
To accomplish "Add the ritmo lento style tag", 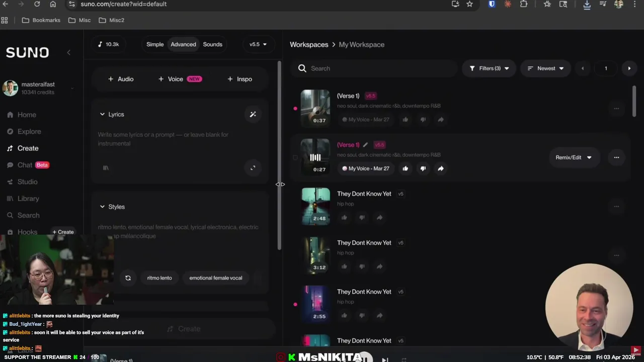I will pyautogui.click(x=159, y=278).
